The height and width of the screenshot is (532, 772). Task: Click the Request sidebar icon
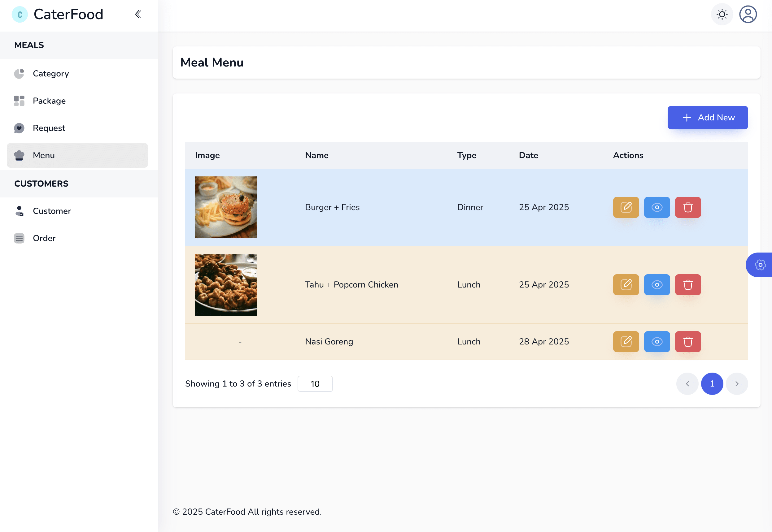(x=19, y=128)
